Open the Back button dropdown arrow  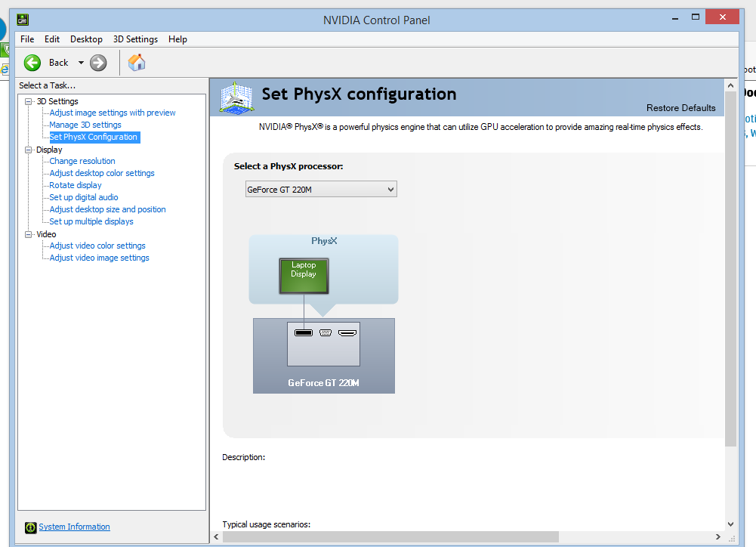point(80,63)
